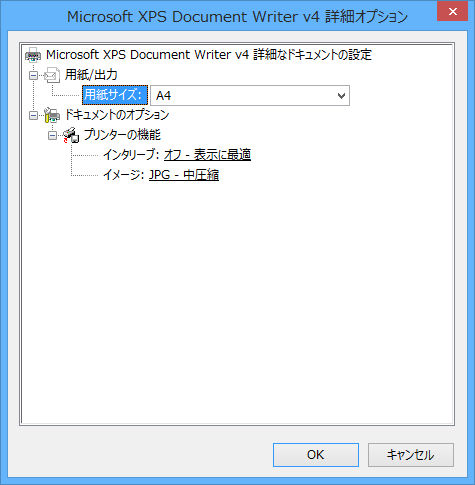
Task: Click the JPG - 中圧縮 image value
Action: tap(184, 175)
